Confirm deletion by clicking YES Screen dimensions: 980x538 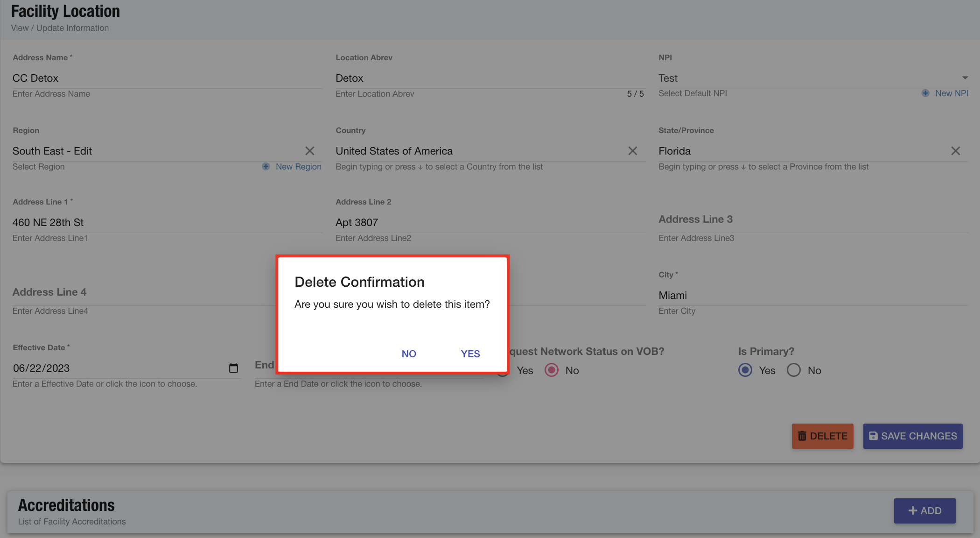pyautogui.click(x=470, y=354)
